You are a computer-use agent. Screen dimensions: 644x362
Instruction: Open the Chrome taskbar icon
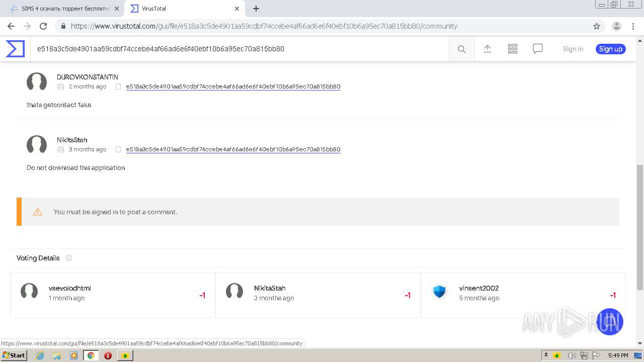[x=91, y=355]
